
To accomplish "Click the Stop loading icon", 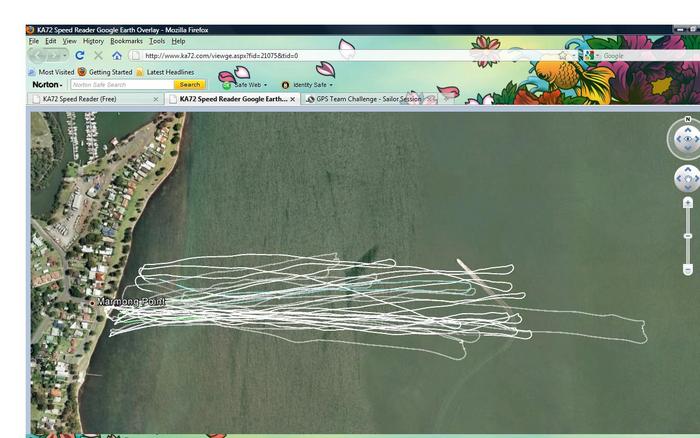I will click(98, 56).
